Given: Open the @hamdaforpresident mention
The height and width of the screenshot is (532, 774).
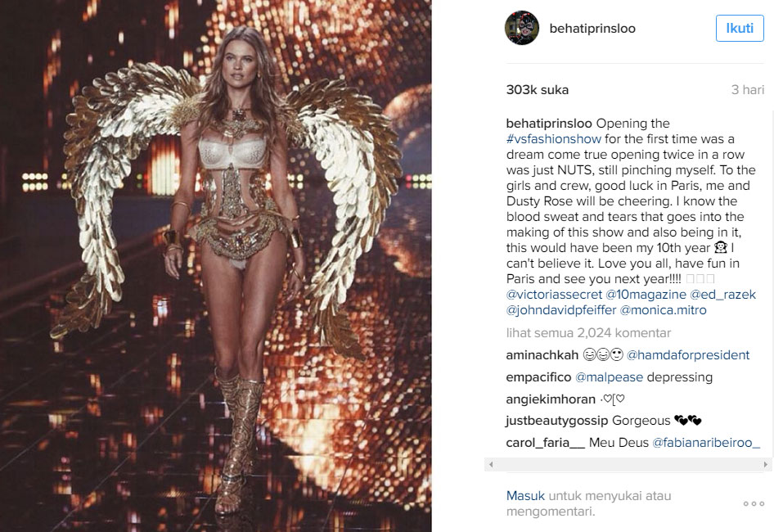Looking at the screenshot, I should click(687, 355).
